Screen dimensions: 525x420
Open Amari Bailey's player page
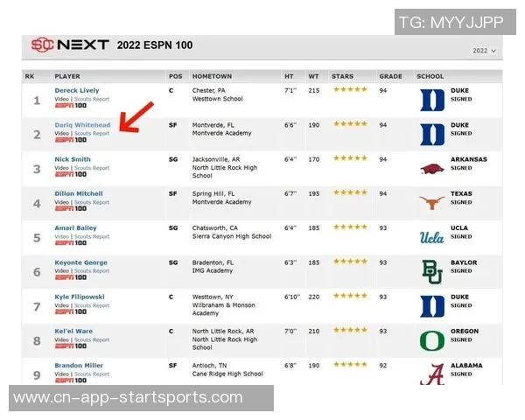click(x=74, y=228)
